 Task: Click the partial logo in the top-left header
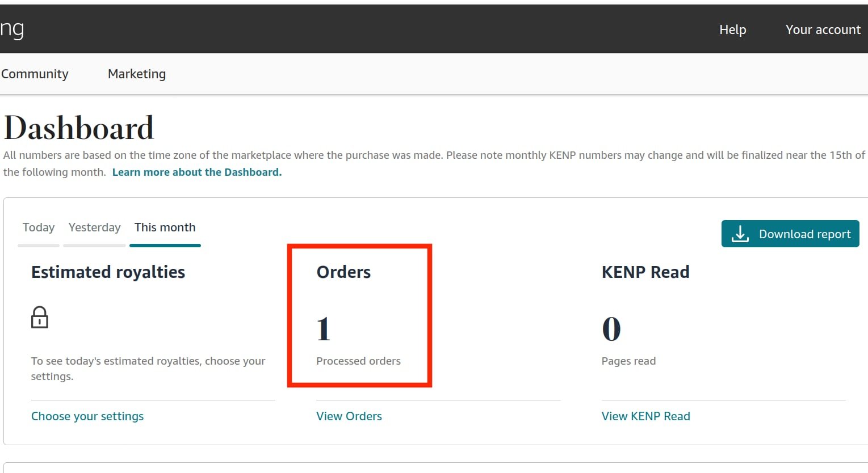12,29
